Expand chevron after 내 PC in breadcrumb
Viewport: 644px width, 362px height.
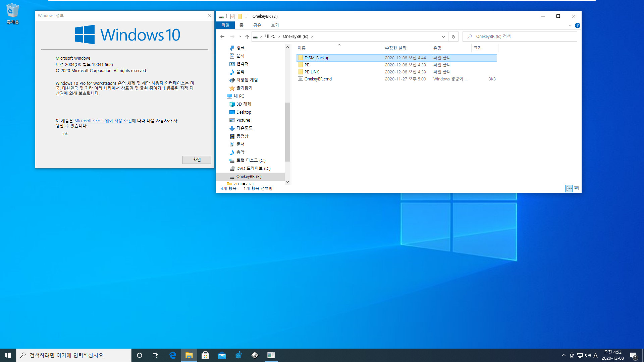tap(279, 37)
